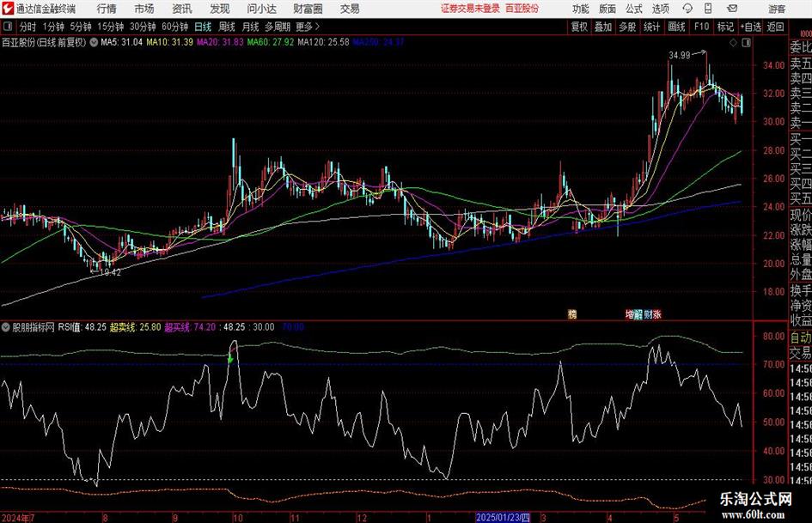
Task: Click the MA10: 31.39 label
Action: 170,42
